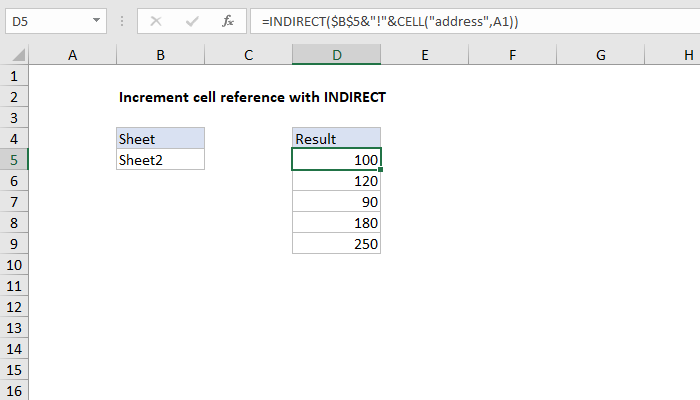Open Insert Function fx button
This screenshot has width=700, height=400.
[x=228, y=20]
